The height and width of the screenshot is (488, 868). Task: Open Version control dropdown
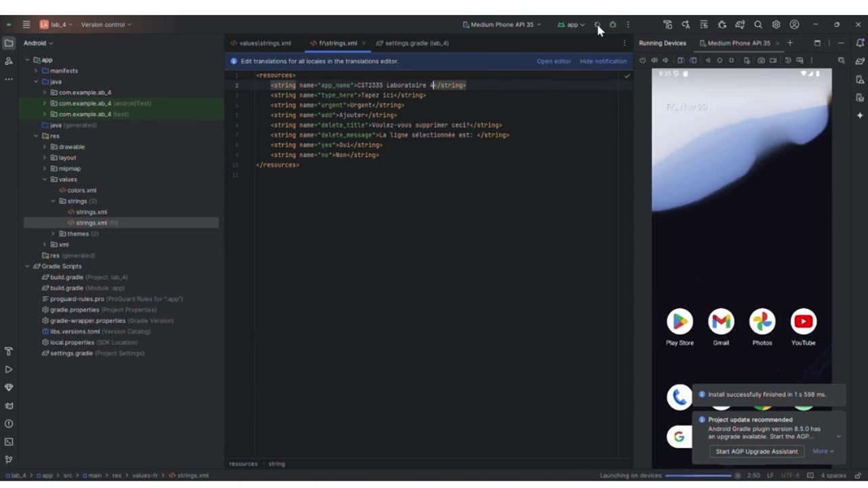point(106,24)
